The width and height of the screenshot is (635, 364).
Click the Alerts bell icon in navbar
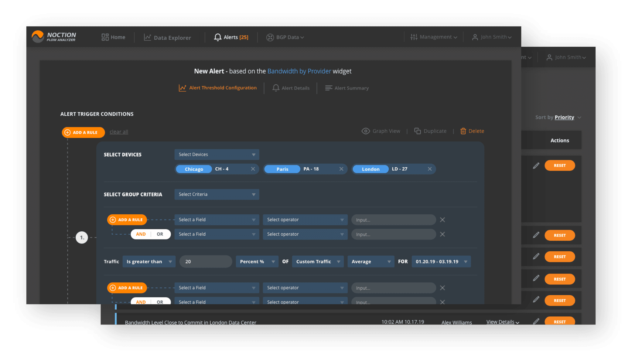point(217,37)
